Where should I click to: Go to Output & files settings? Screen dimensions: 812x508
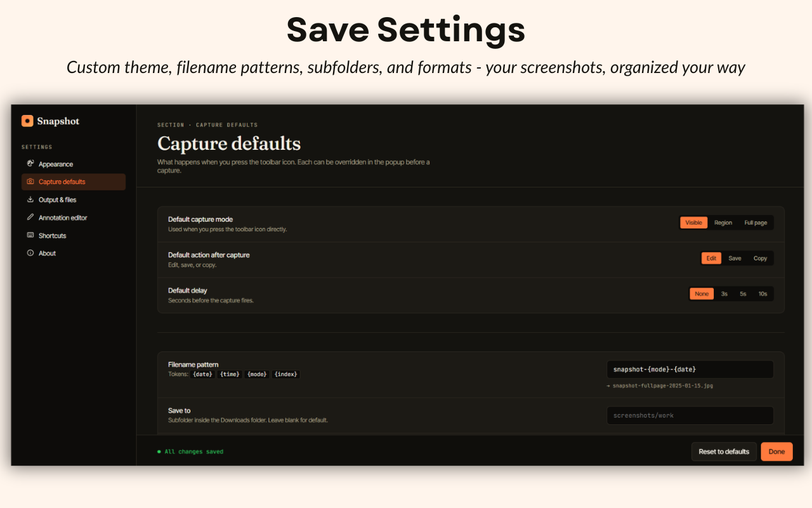coord(74,199)
